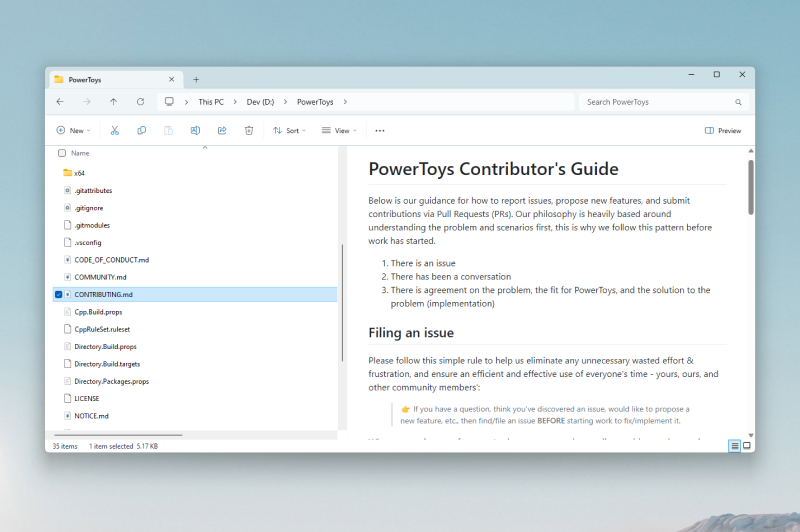Image resolution: width=800 pixels, height=532 pixels.
Task: Click the Cut scissors icon
Action: [x=115, y=130]
